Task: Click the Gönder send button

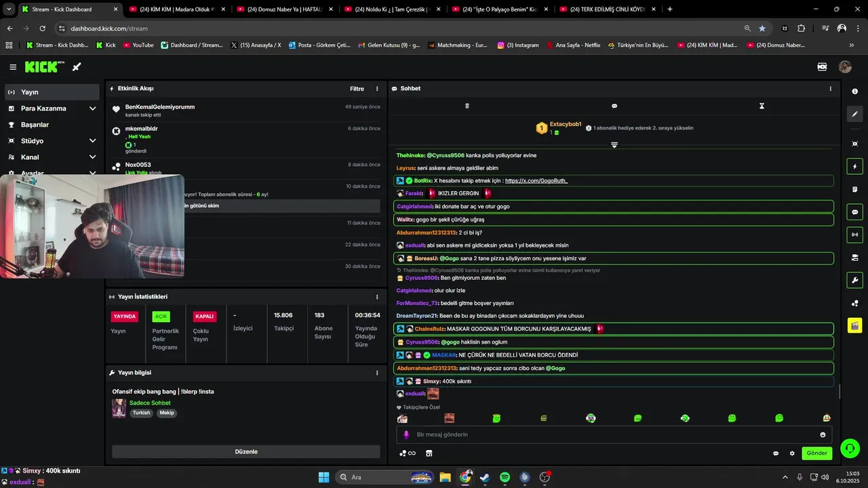Action: (x=816, y=453)
